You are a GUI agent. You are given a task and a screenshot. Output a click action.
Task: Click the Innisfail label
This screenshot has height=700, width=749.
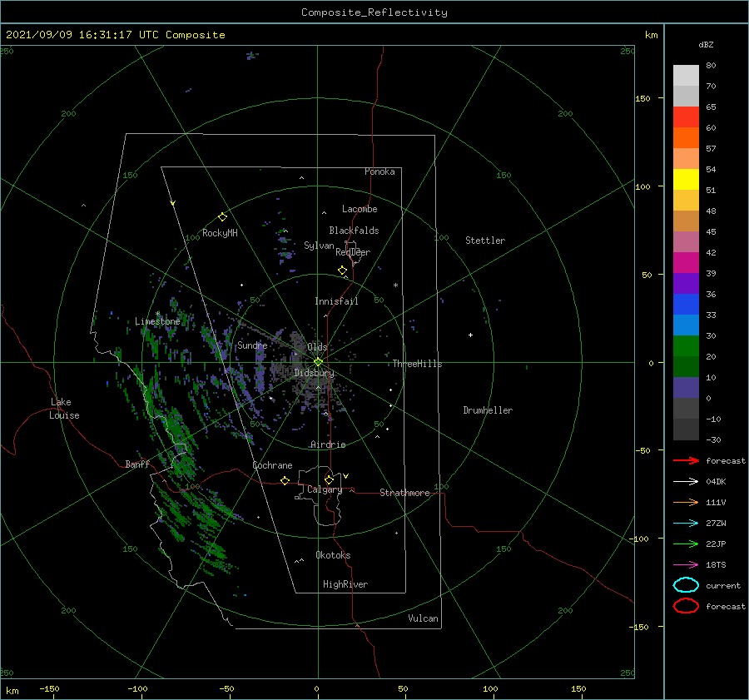tap(336, 301)
